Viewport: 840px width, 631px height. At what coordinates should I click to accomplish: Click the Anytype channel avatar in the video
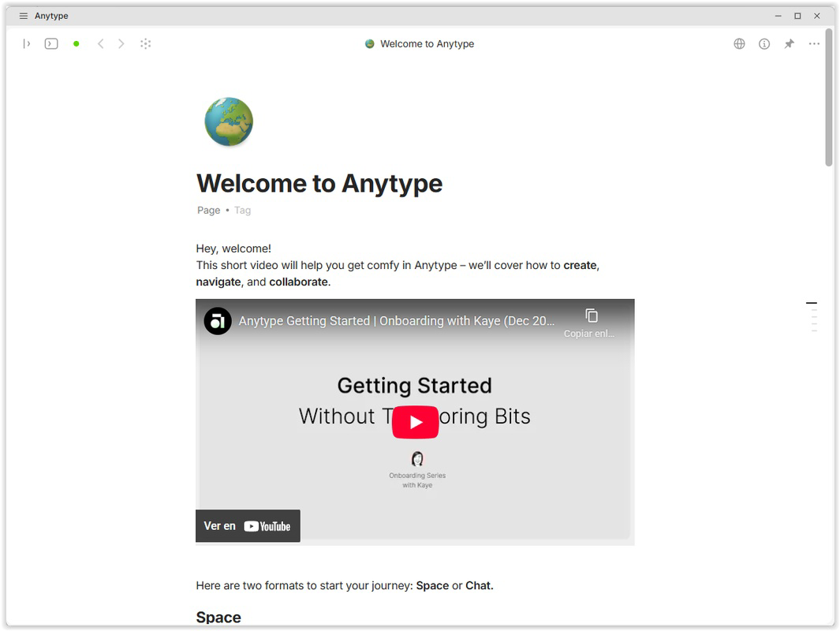[218, 321]
